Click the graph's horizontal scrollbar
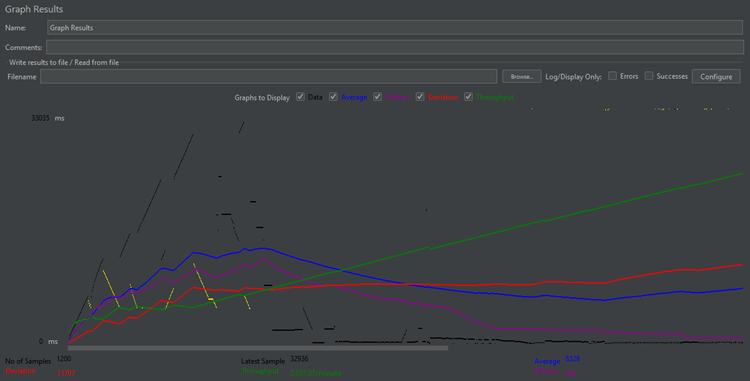Viewport: 750px width, 381px height. 258,348
